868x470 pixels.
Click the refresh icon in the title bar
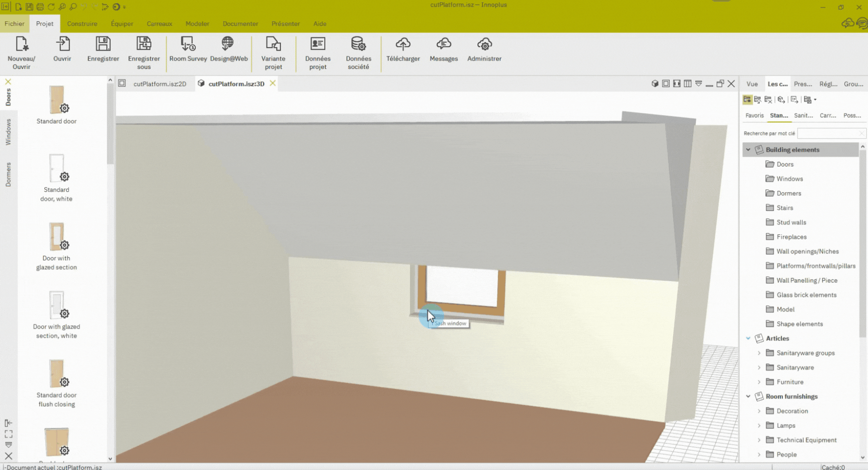click(51, 7)
